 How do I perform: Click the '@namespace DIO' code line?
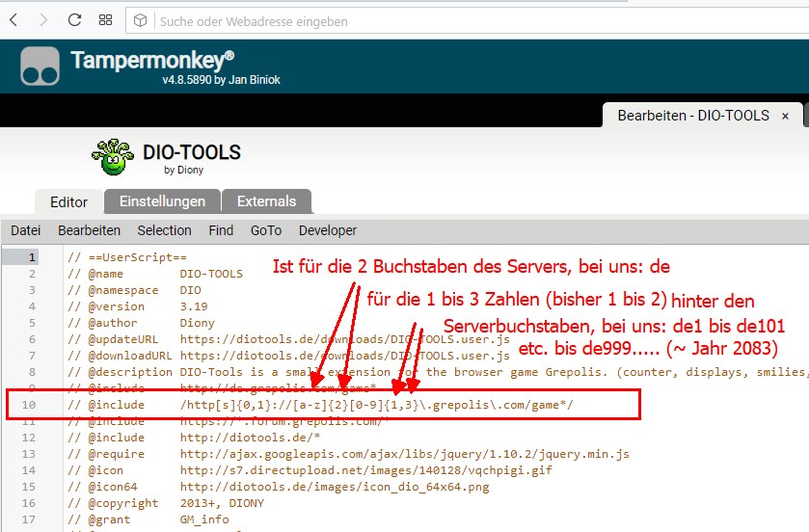click(134, 290)
